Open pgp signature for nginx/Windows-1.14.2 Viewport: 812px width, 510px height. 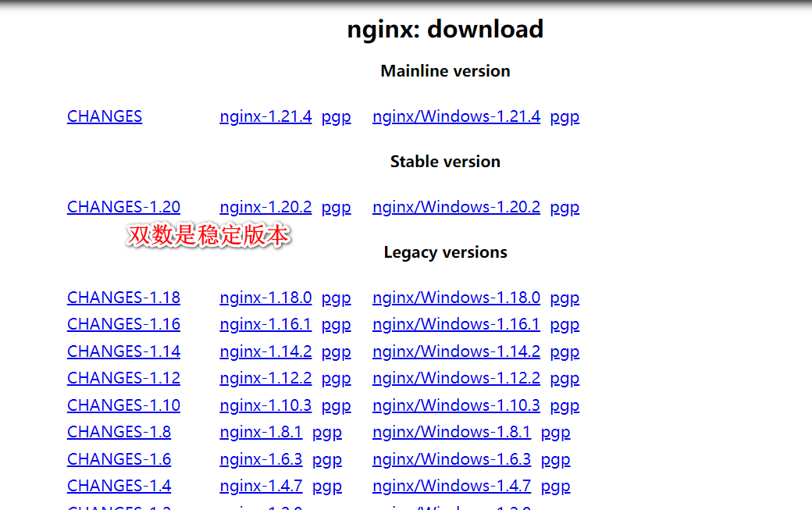point(564,352)
